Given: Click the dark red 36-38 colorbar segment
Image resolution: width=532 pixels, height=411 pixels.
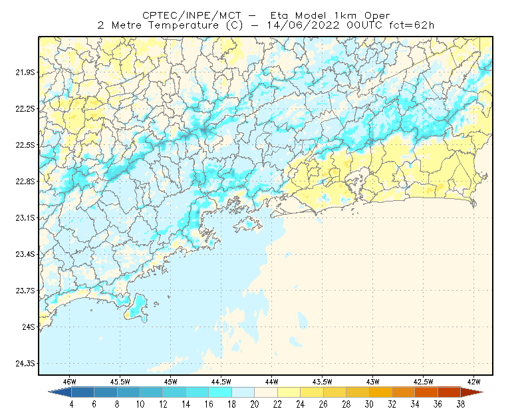Looking at the screenshot, I should click(450, 392).
